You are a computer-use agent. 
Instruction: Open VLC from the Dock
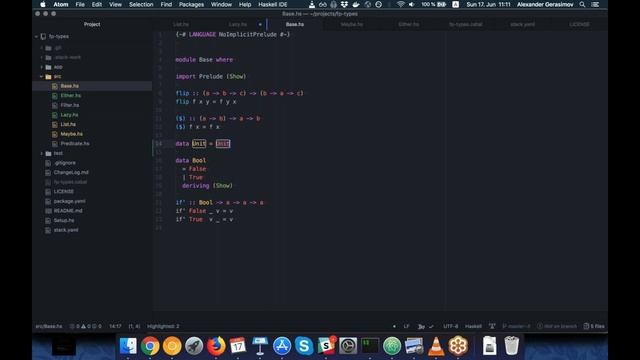[x=436, y=346]
